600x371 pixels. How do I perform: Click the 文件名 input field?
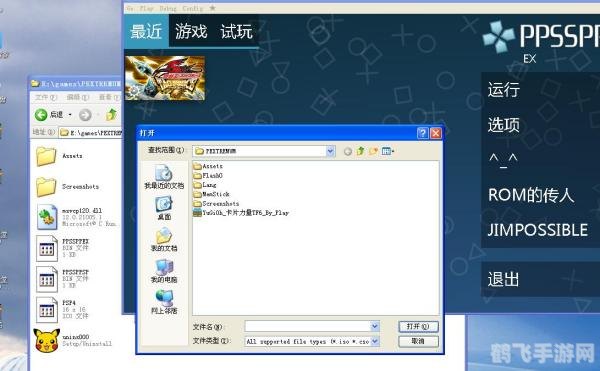[x=308, y=326]
